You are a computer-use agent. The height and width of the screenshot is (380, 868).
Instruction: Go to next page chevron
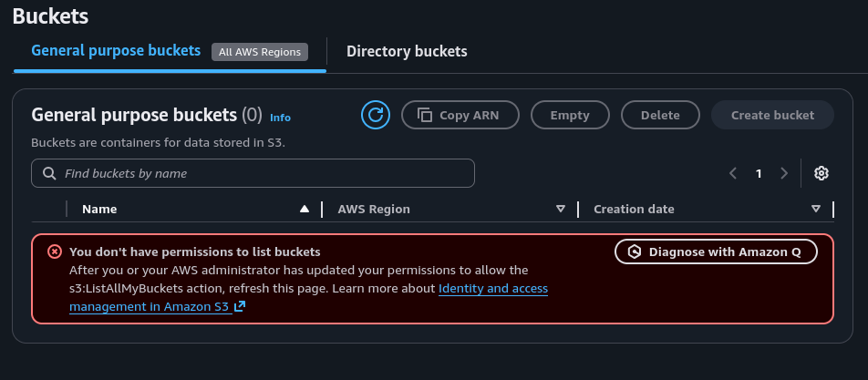pyautogui.click(x=783, y=173)
